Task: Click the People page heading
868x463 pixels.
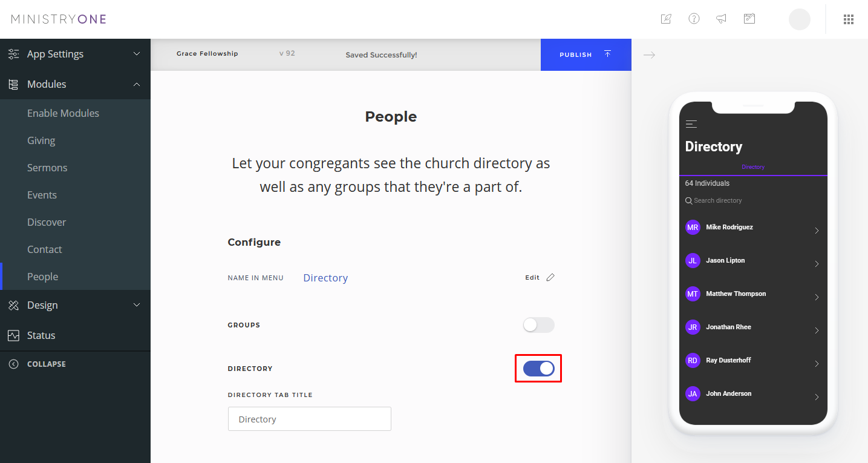Action: (x=391, y=117)
